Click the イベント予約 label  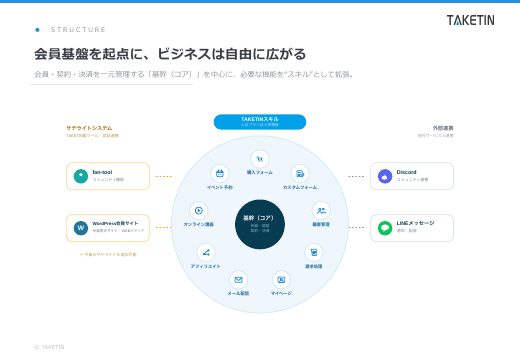(x=220, y=187)
